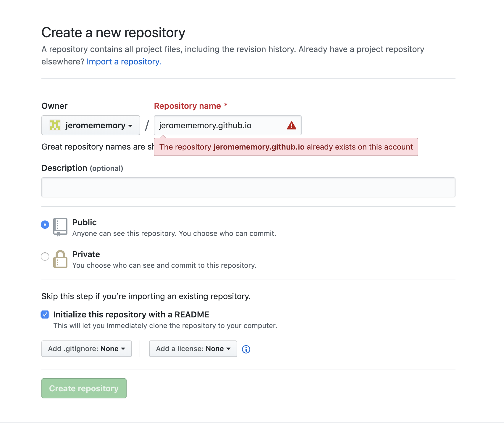Image resolution: width=504 pixels, height=438 pixels.
Task: Focus the Description optional input box
Action: (x=248, y=187)
